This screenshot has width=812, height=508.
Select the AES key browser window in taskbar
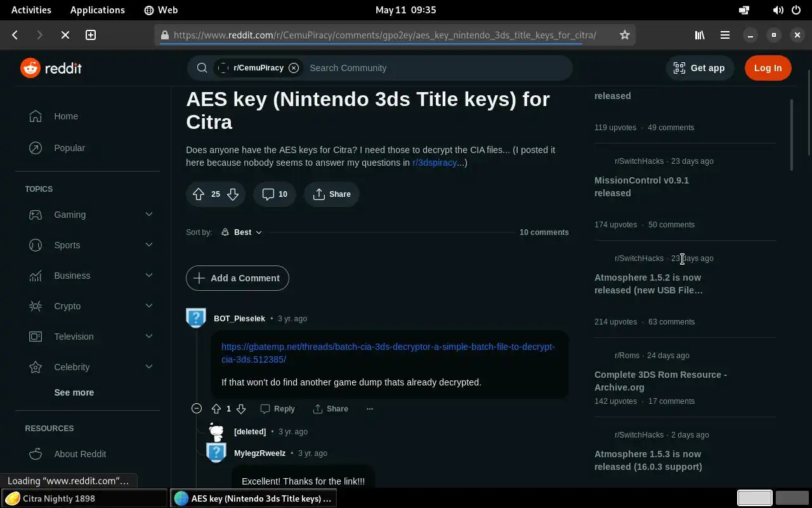click(x=253, y=498)
